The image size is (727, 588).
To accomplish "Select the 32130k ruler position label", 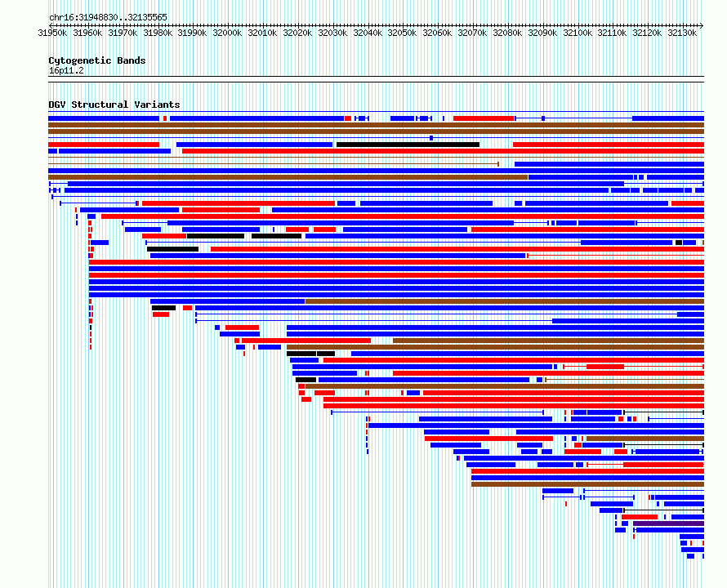I will pyautogui.click(x=682, y=33).
